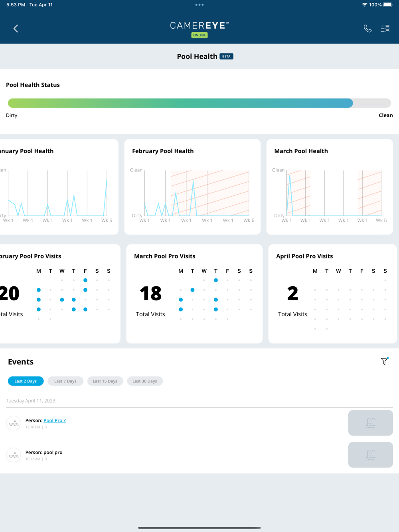Open pool ladder thumbnail for the 12:10 PM event
Viewport: 399px width, 532px height.
[371, 423]
